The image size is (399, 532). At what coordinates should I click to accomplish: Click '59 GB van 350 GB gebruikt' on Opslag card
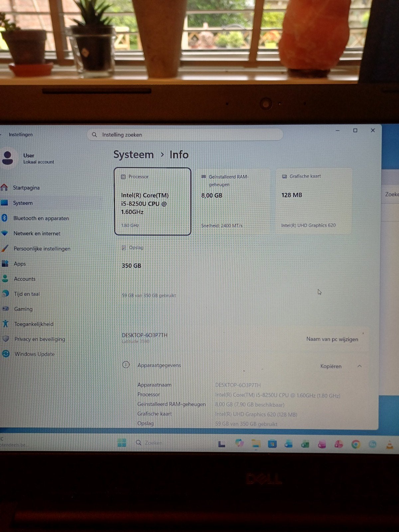pyautogui.click(x=149, y=295)
